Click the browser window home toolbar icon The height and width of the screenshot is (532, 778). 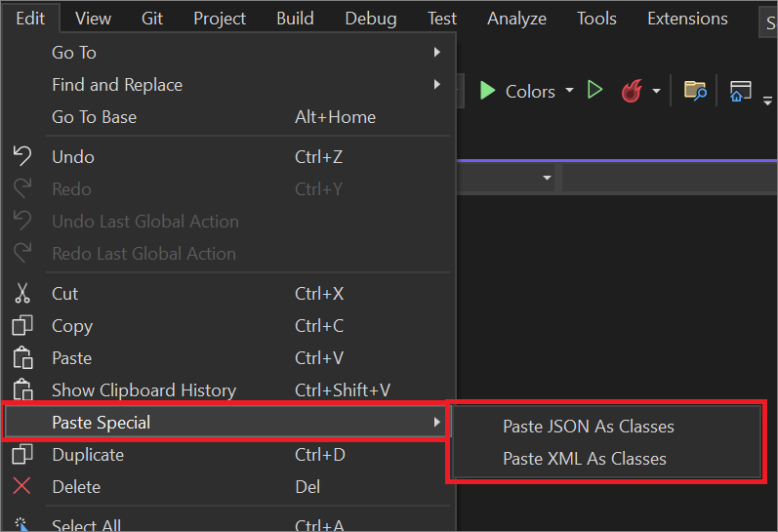[x=740, y=91]
